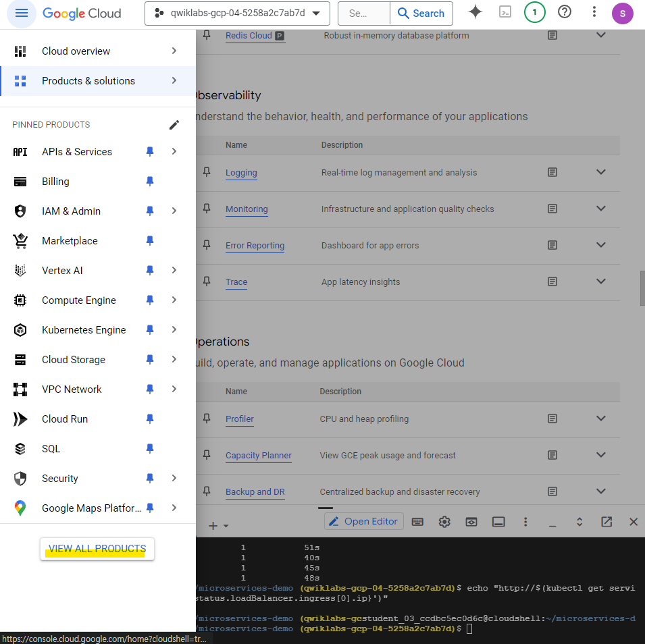The image size is (645, 644).
Task: Open documentation icon for Profiler row
Action: pos(552,419)
